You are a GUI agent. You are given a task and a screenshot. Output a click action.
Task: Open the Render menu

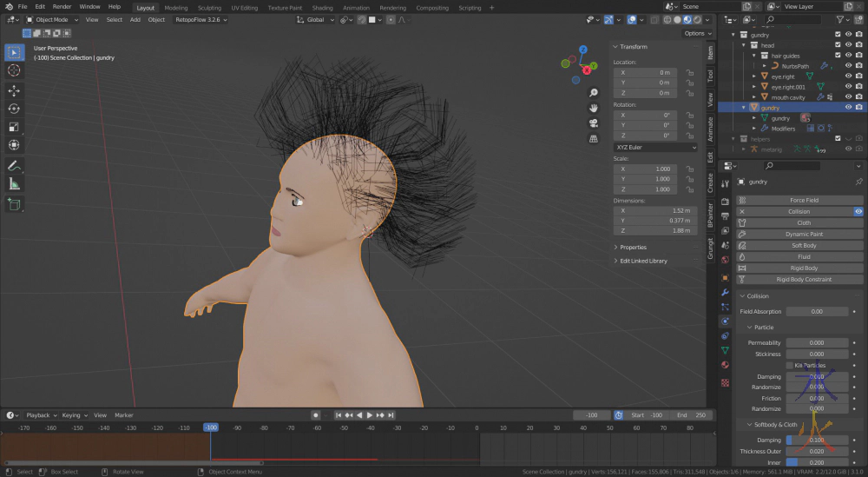pyautogui.click(x=62, y=7)
